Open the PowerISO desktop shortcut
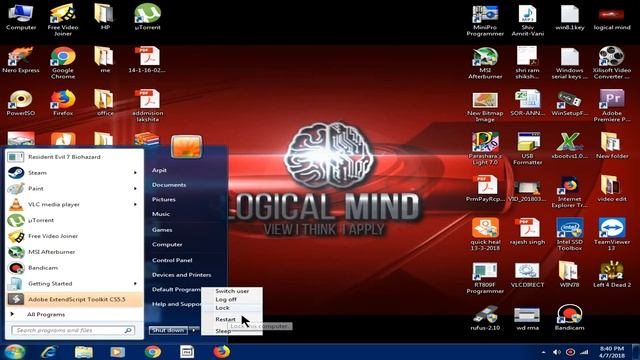 pos(21,103)
